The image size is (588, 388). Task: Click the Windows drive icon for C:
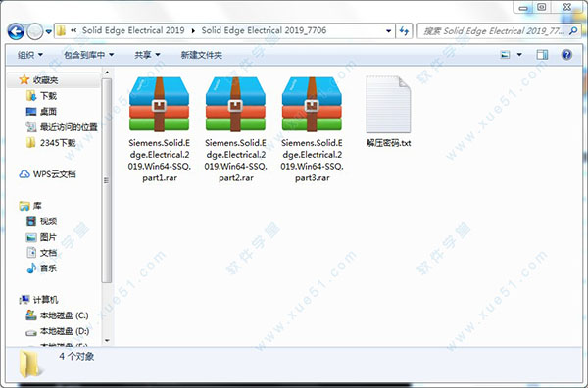tap(31, 315)
